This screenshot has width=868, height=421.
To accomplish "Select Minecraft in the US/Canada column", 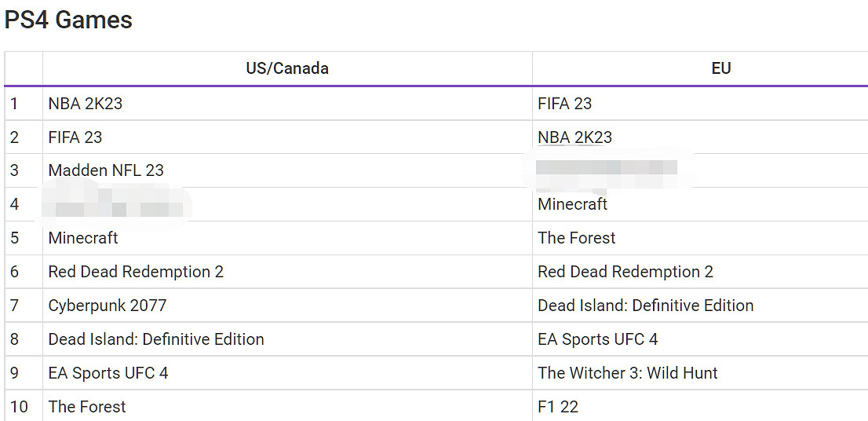I will coord(83,238).
